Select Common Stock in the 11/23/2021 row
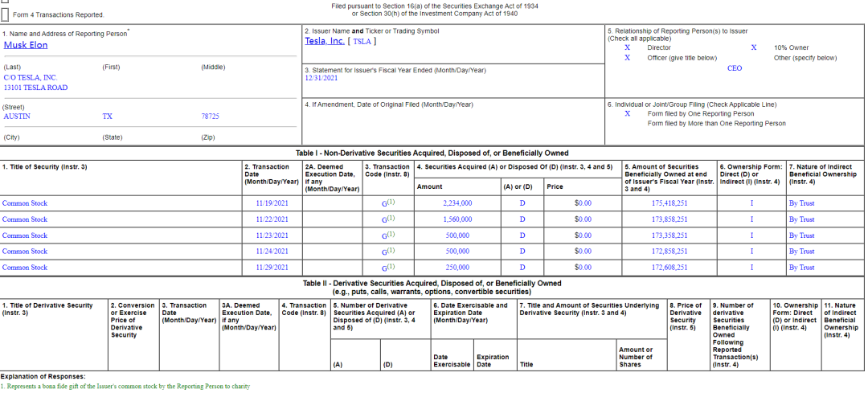The image size is (868, 393). tap(25, 235)
